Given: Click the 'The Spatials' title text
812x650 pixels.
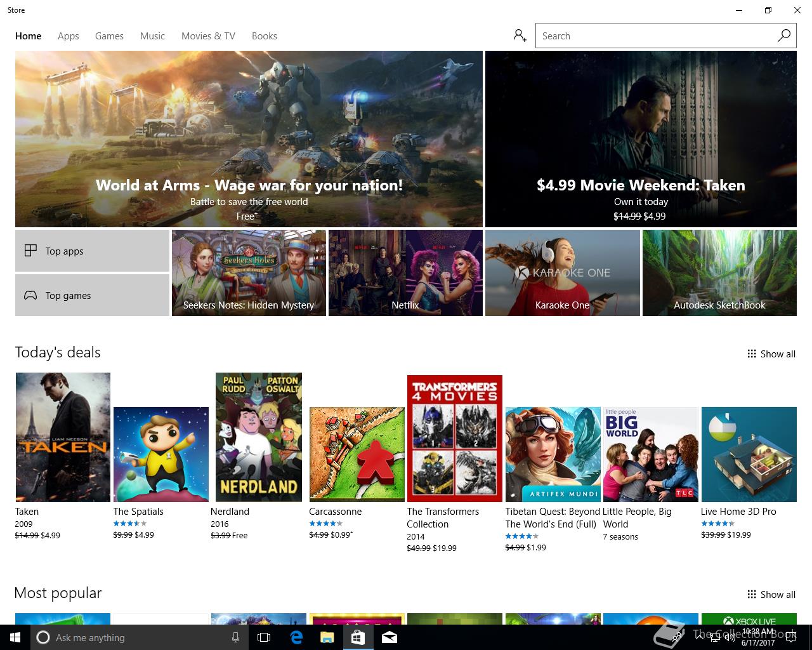Looking at the screenshot, I should click(138, 512).
